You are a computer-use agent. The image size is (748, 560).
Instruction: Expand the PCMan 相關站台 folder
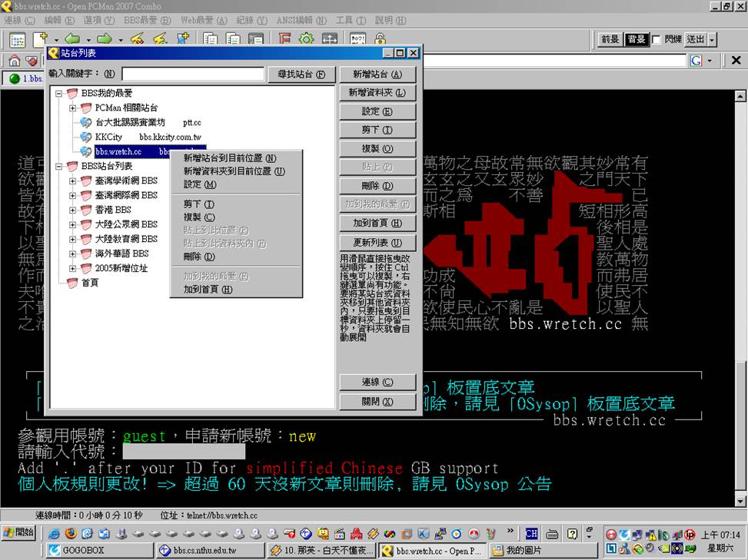pos(73,108)
